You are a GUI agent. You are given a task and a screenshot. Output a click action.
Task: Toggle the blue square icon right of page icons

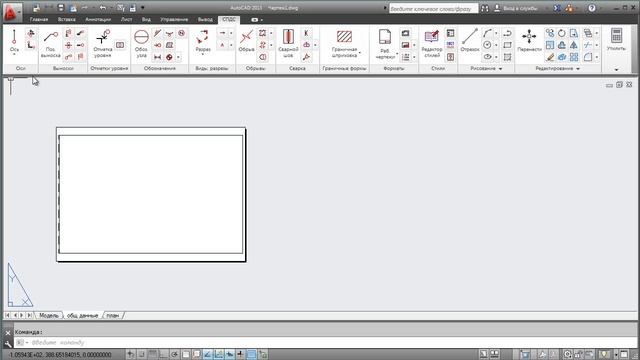(x=525, y=354)
